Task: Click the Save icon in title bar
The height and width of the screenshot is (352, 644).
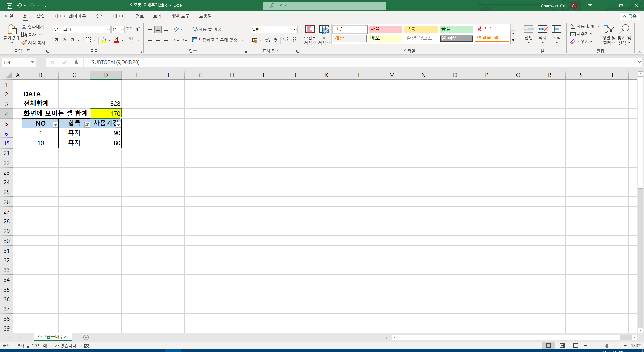Action: click(10, 6)
